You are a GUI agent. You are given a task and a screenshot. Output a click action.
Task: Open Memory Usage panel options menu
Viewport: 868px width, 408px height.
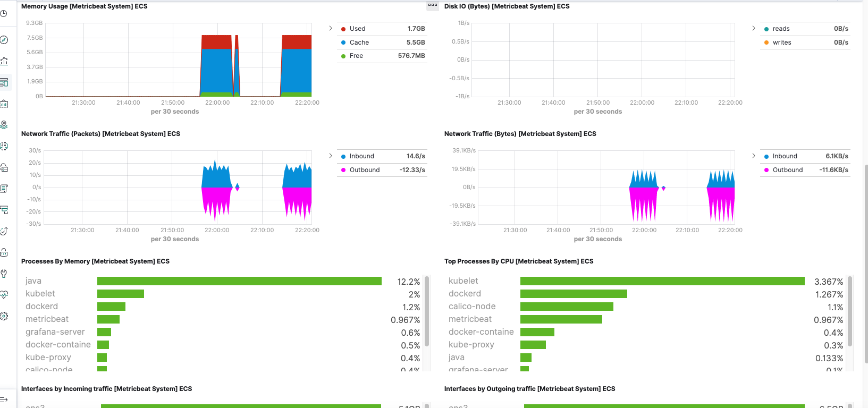[433, 6]
